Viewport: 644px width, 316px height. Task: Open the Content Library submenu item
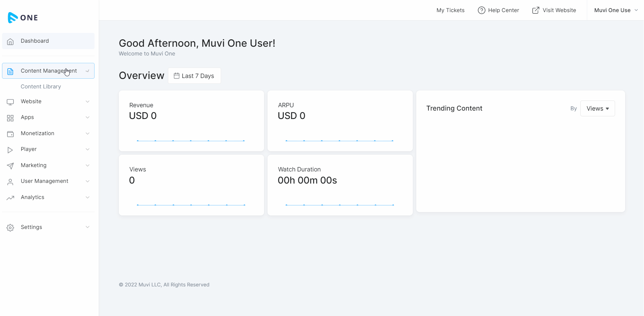pos(41,87)
